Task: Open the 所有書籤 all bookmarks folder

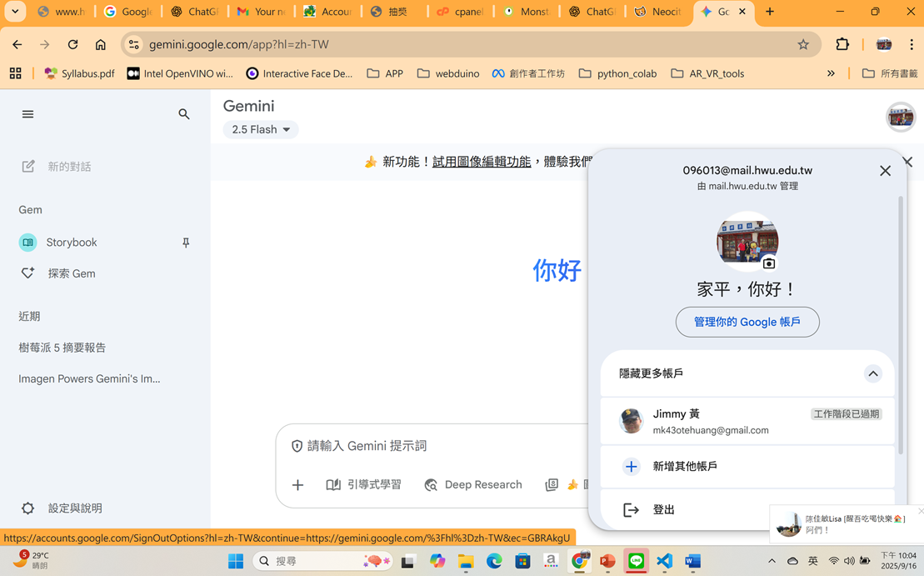Action: [x=890, y=73]
